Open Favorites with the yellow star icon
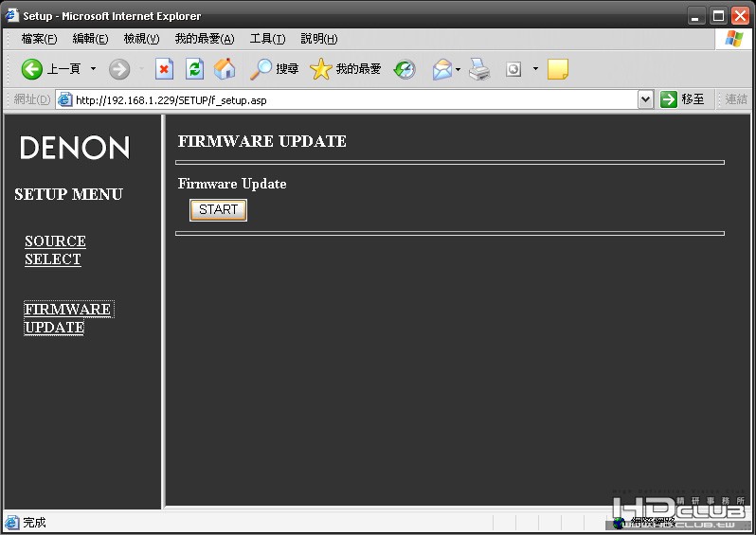This screenshot has height=535, width=756. [320, 69]
